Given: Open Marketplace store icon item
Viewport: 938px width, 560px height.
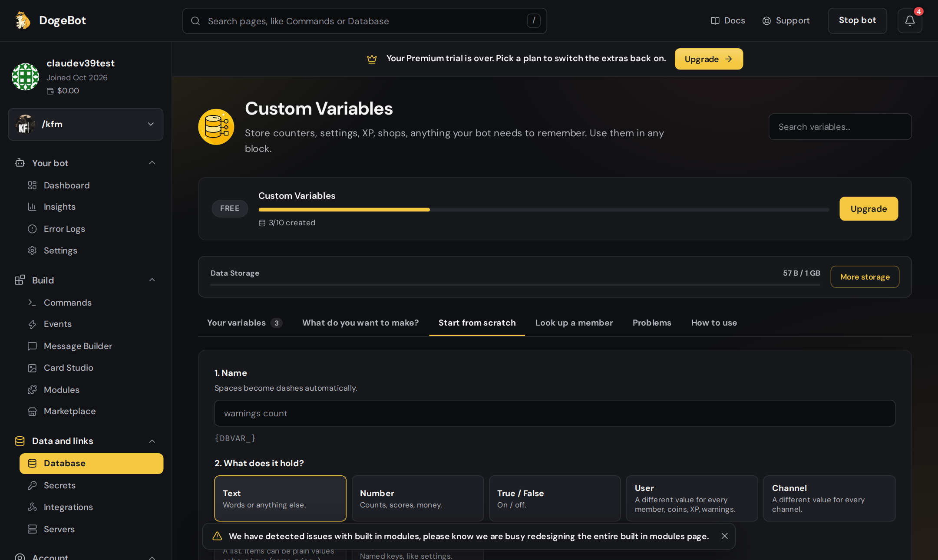Looking at the screenshot, I should tap(32, 411).
